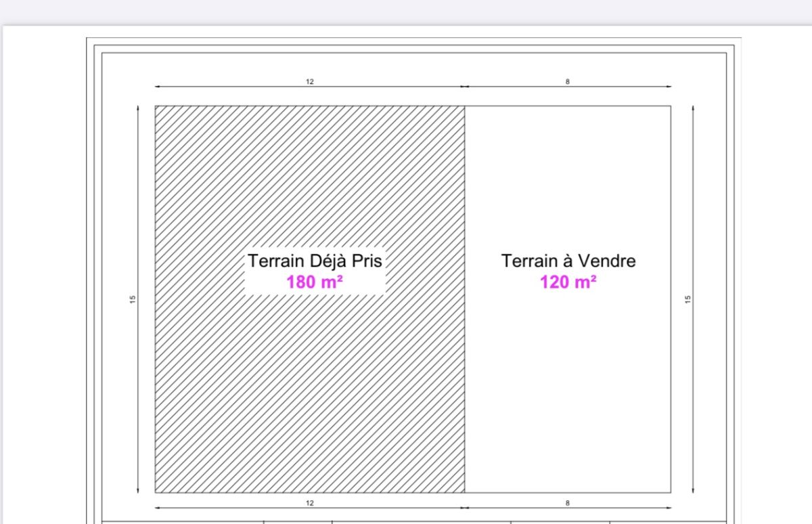Click the bottom arrowhead of right dimension line

pos(693,490)
